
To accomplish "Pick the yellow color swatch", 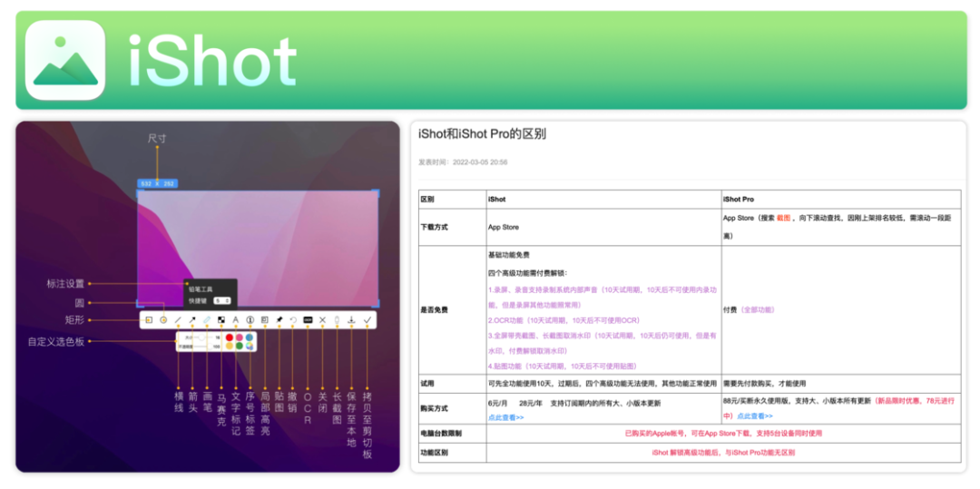I will [230, 346].
